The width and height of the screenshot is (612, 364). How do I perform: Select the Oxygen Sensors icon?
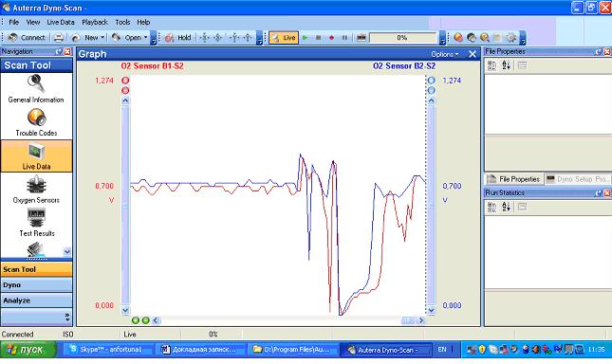[x=36, y=190]
